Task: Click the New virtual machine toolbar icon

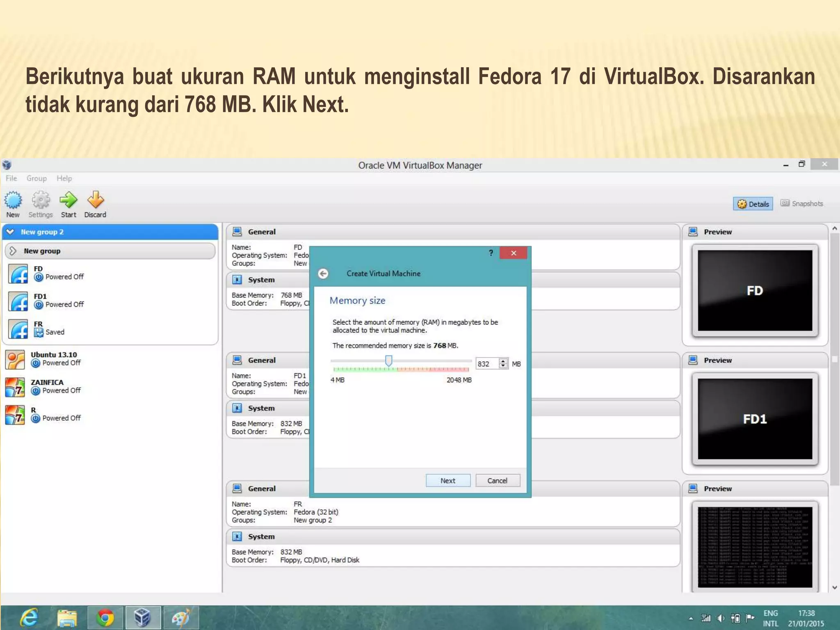Action: coord(13,204)
